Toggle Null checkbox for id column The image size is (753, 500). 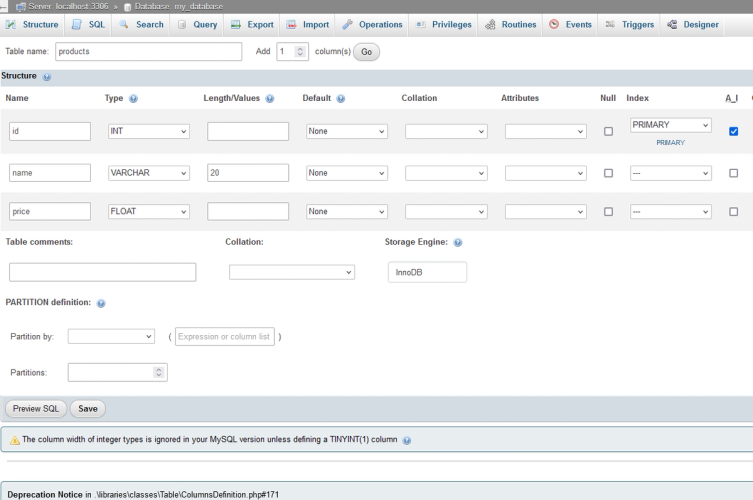coord(608,131)
